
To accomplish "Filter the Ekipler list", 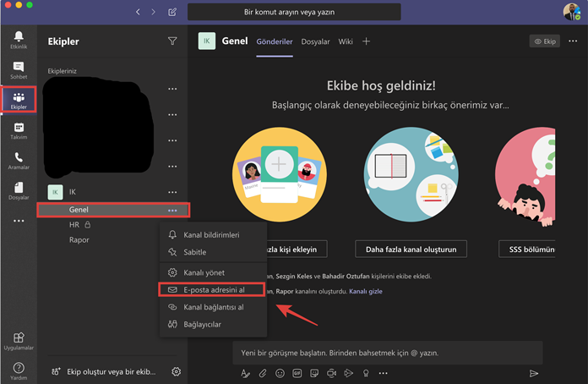I will pyautogui.click(x=172, y=41).
